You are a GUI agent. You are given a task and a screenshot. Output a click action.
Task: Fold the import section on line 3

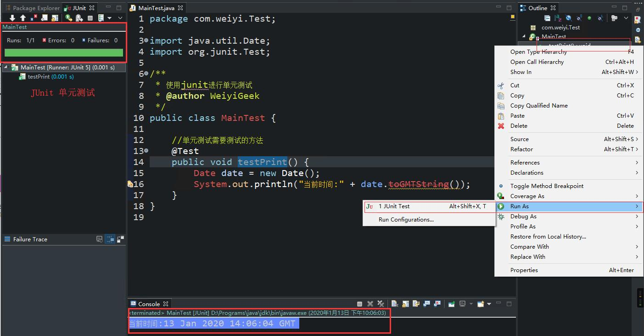(146, 40)
